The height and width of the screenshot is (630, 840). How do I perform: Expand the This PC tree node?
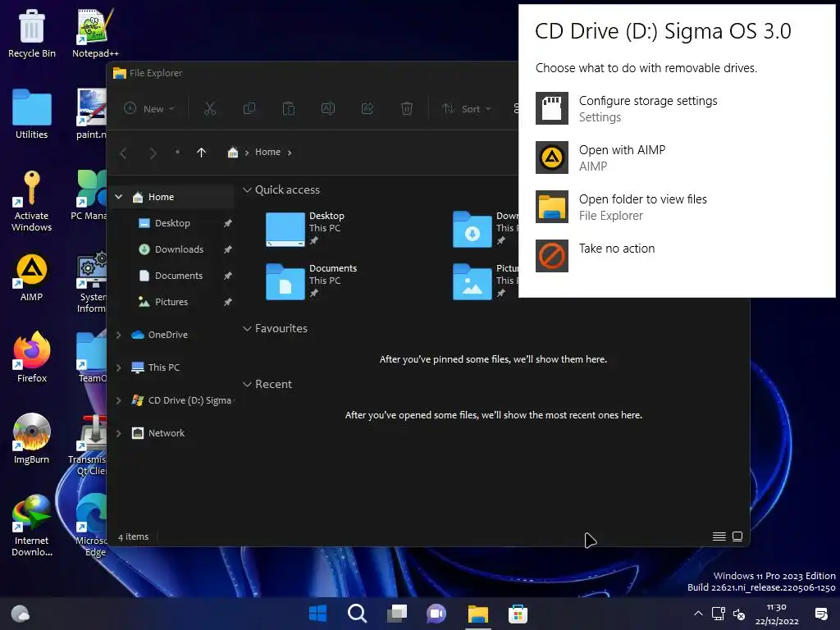point(119,367)
